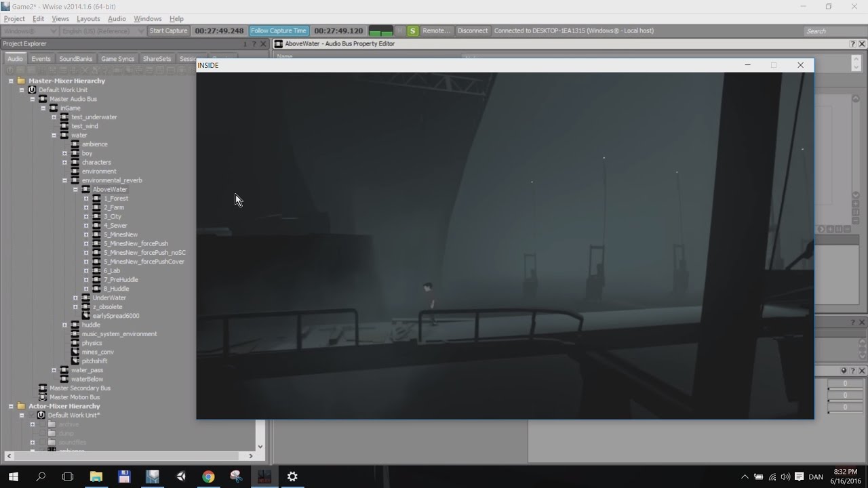
Task: Open Unity from the taskbar
Action: (x=180, y=476)
